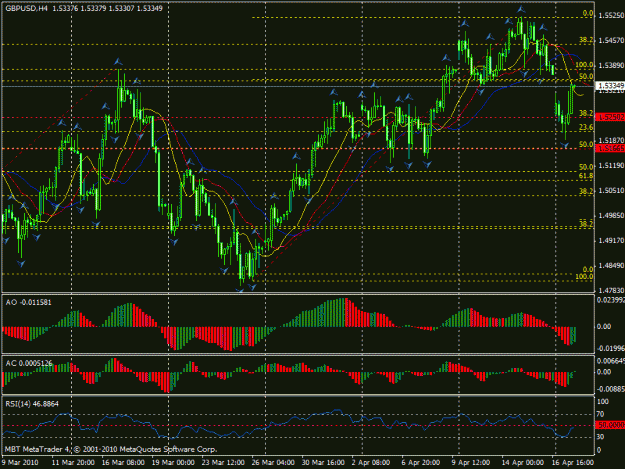
Task: Select the 1.50510 price axis label
Action: [611, 190]
